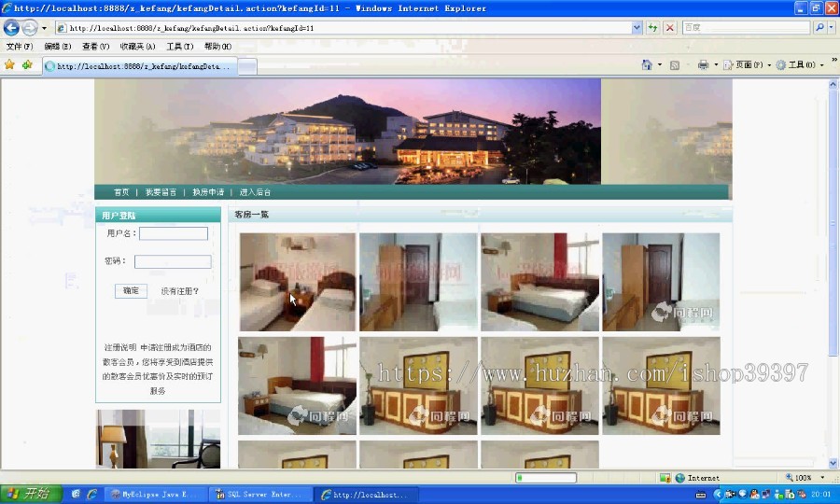The image size is (840, 504).
Task: Click the Internet security zone status icon
Action: tap(679, 478)
